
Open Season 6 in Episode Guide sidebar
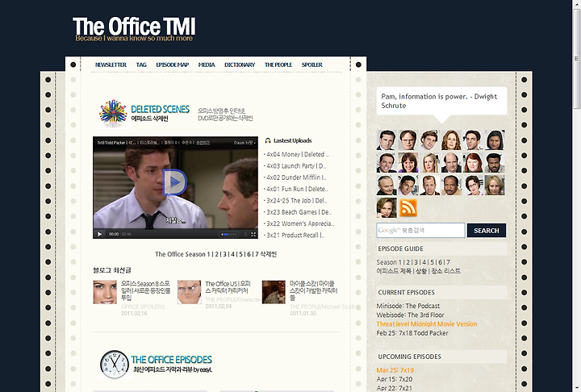tap(441, 262)
